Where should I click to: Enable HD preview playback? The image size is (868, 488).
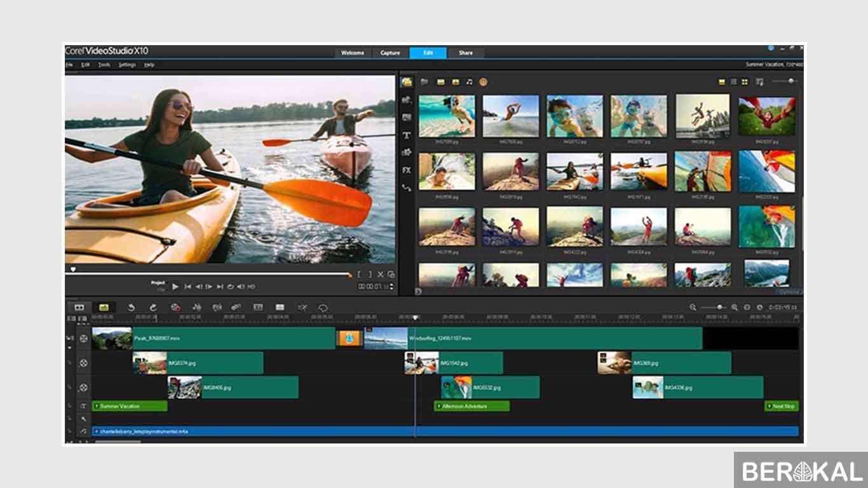point(251,287)
